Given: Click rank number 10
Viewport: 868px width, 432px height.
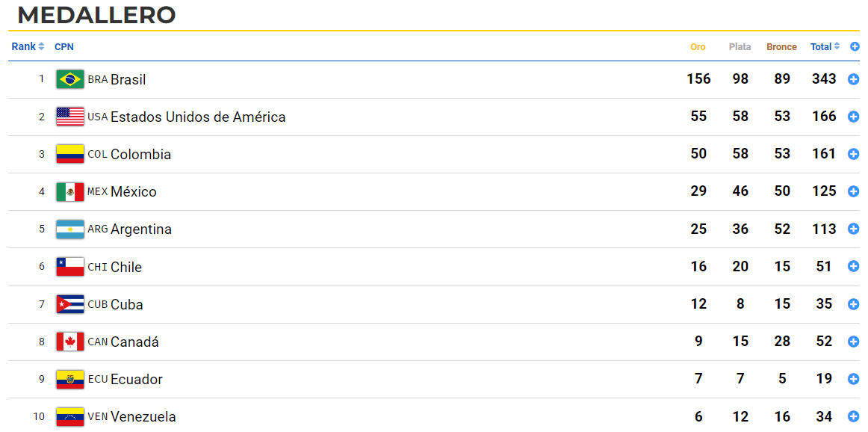Looking at the screenshot, I should (x=39, y=416).
